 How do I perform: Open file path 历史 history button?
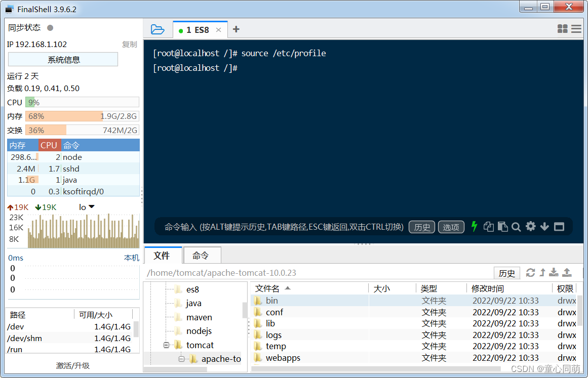(507, 273)
